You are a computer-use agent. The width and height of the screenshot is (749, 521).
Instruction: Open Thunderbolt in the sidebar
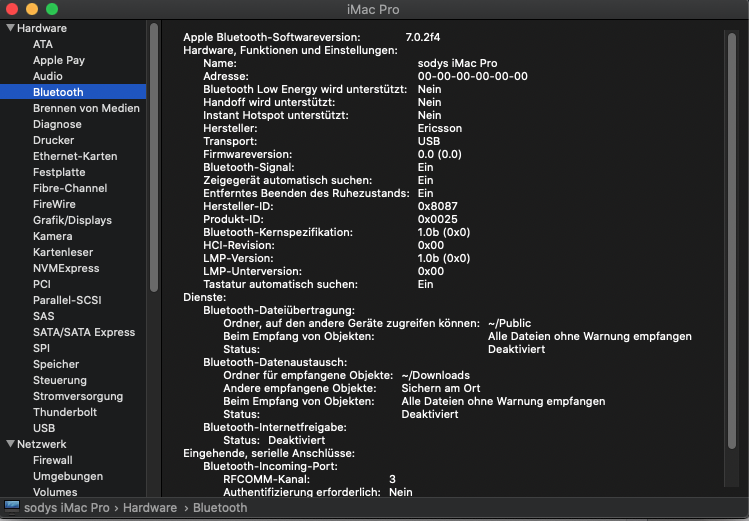click(65, 412)
